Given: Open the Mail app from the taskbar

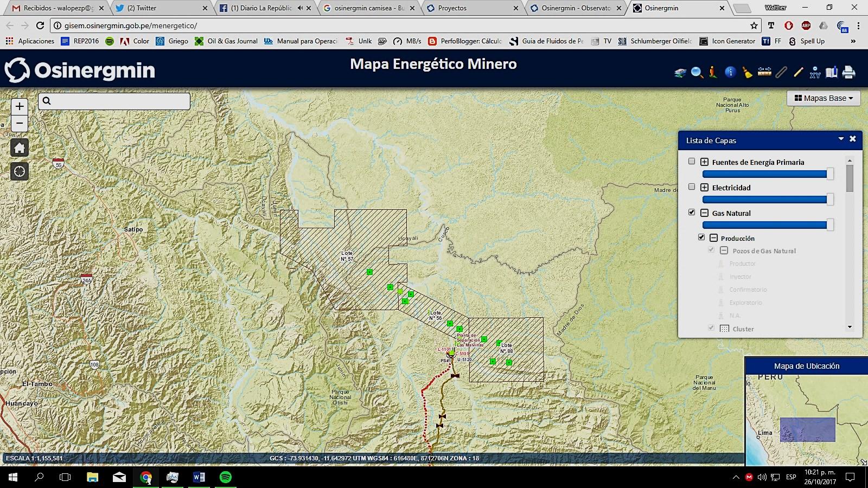Looking at the screenshot, I should 119,477.
